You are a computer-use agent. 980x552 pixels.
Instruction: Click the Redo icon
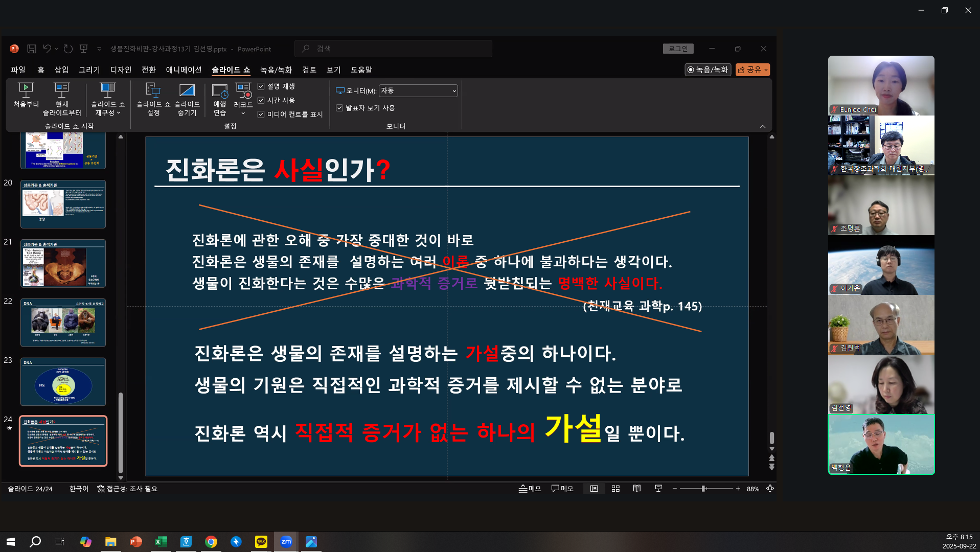pyautogui.click(x=68, y=49)
